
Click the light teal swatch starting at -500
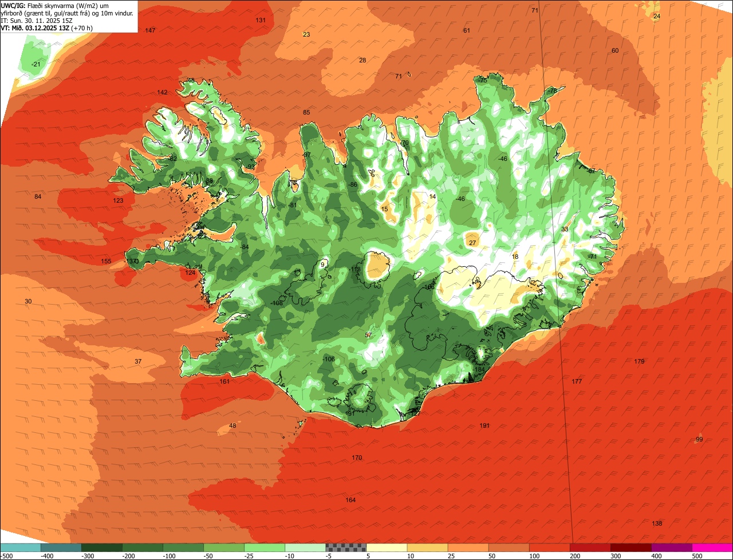point(20,547)
